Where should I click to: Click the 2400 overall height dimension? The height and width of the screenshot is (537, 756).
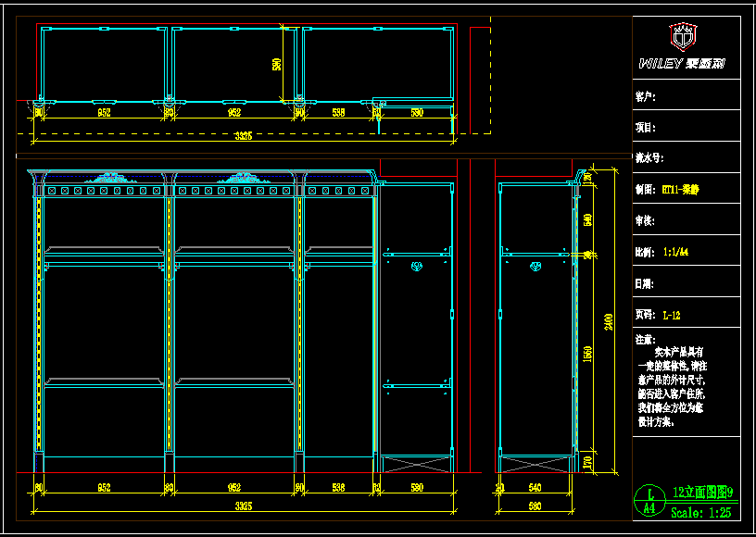609,319
